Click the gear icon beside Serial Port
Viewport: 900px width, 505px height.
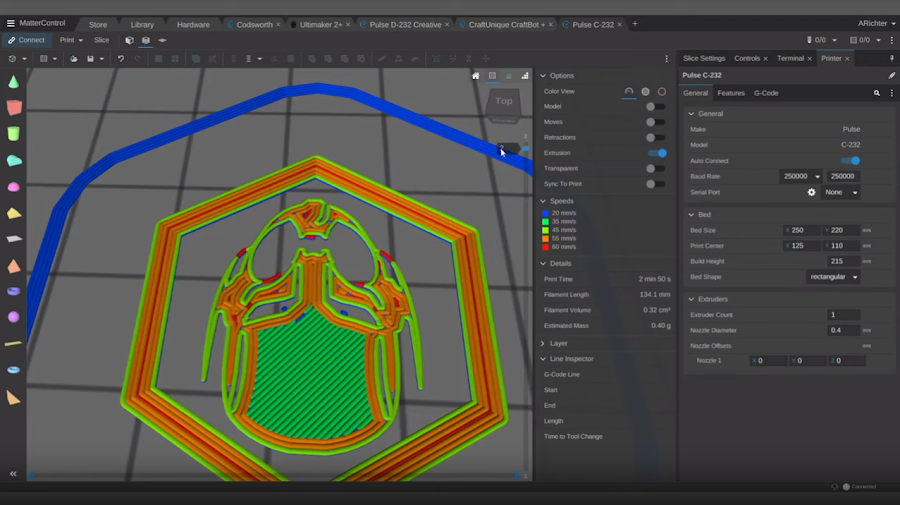[x=811, y=192]
